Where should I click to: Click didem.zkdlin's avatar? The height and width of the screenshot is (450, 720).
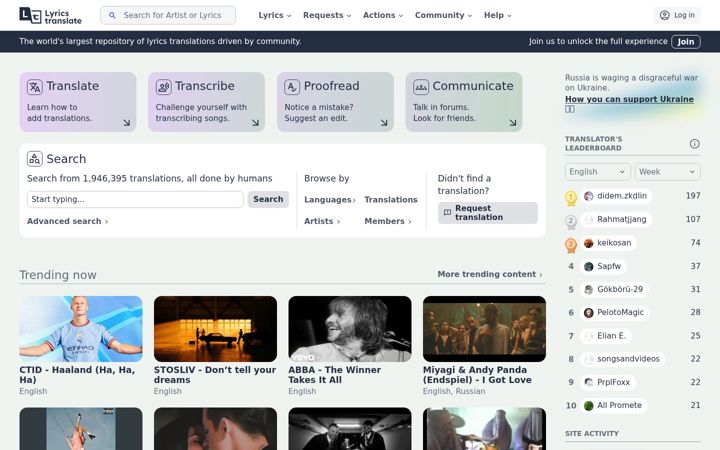(x=588, y=196)
